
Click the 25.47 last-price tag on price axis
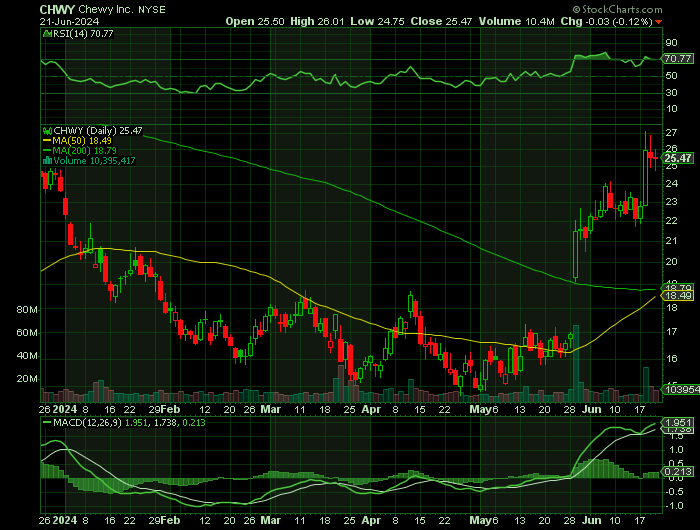[x=678, y=158]
